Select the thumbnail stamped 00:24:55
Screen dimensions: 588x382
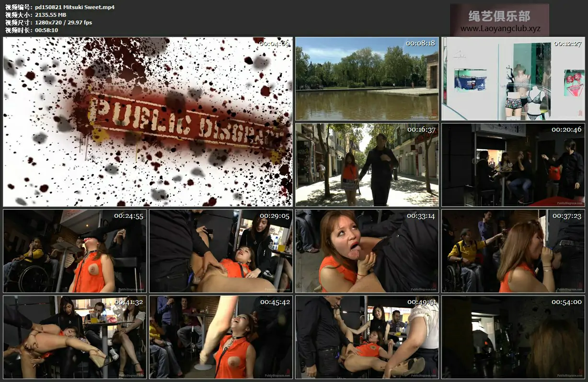(x=74, y=251)
